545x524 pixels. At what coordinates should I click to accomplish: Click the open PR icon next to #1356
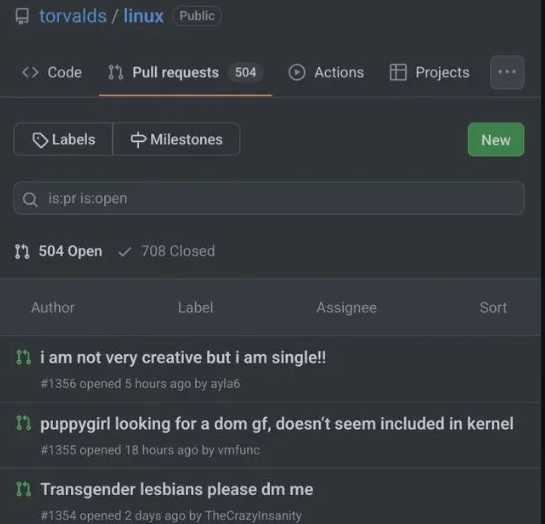(24, 357)
